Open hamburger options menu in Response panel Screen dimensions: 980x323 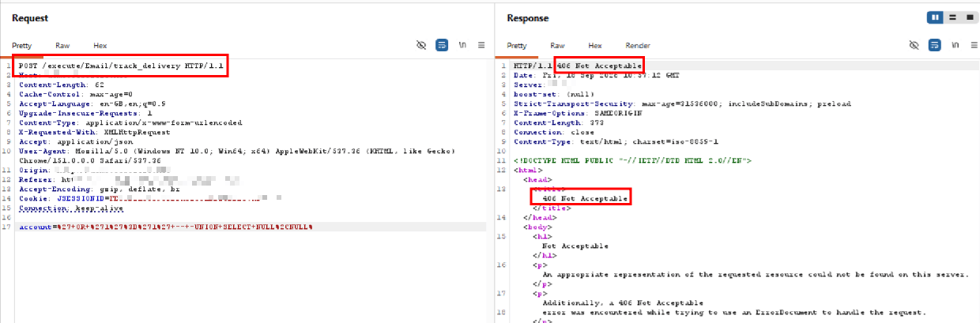[973, 45]
